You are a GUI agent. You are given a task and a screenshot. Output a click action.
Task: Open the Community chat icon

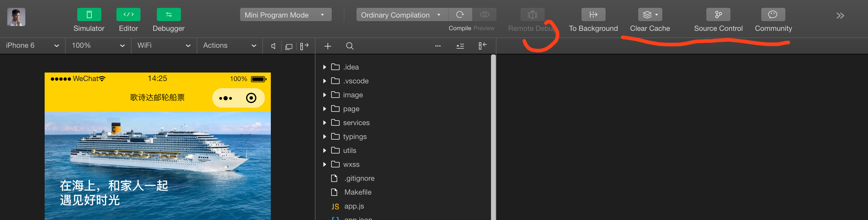pos(773,15)
